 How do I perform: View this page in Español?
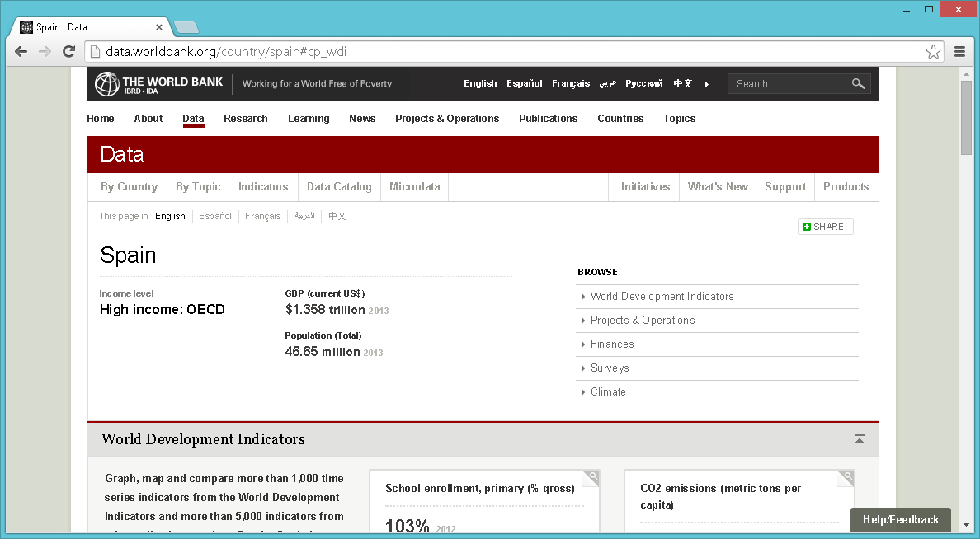tap(215, 216)
